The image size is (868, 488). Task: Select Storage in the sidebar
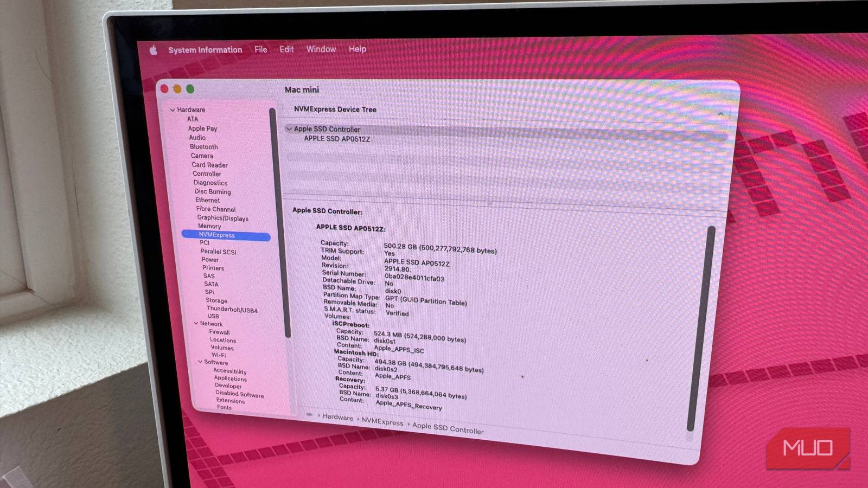click(216, 300)
